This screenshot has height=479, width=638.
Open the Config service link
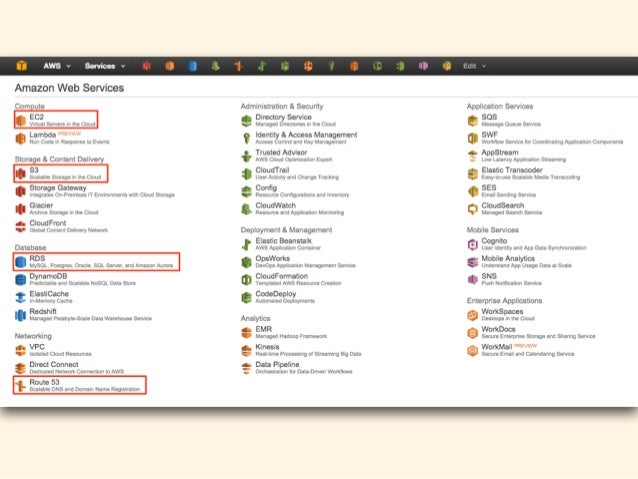(266, 187)
